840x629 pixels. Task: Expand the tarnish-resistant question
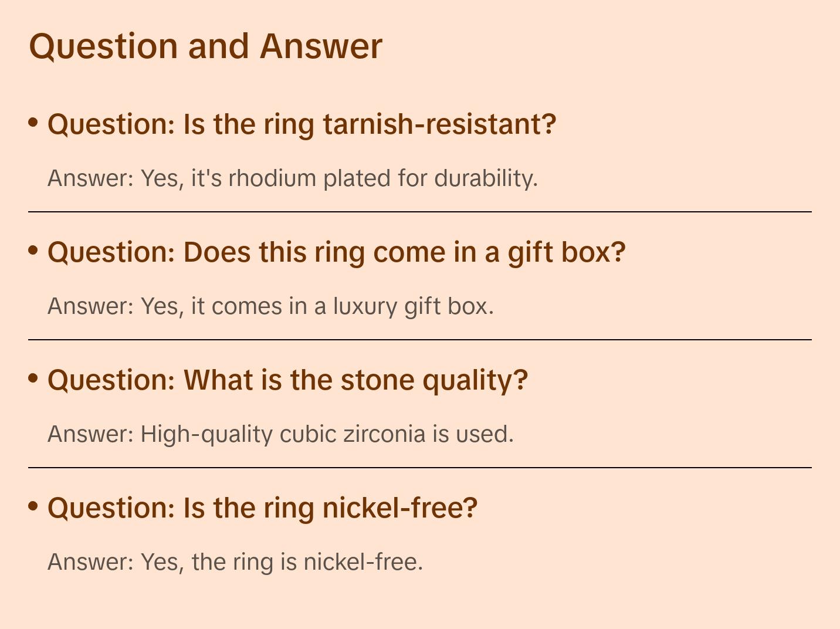[x=302, y=124]
